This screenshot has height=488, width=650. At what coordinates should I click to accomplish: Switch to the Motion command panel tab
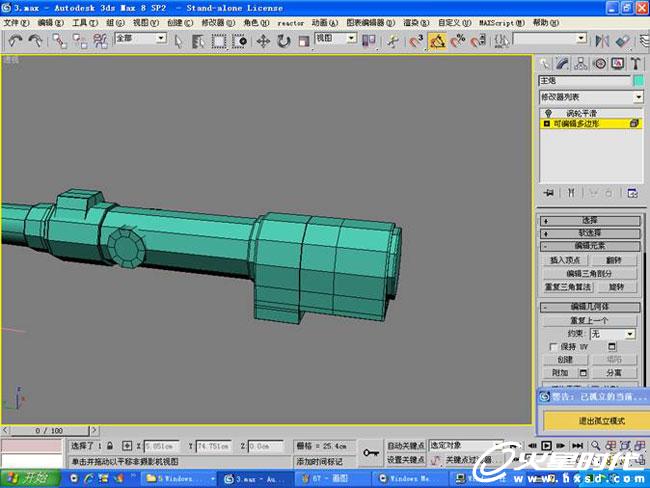(599, 63)
